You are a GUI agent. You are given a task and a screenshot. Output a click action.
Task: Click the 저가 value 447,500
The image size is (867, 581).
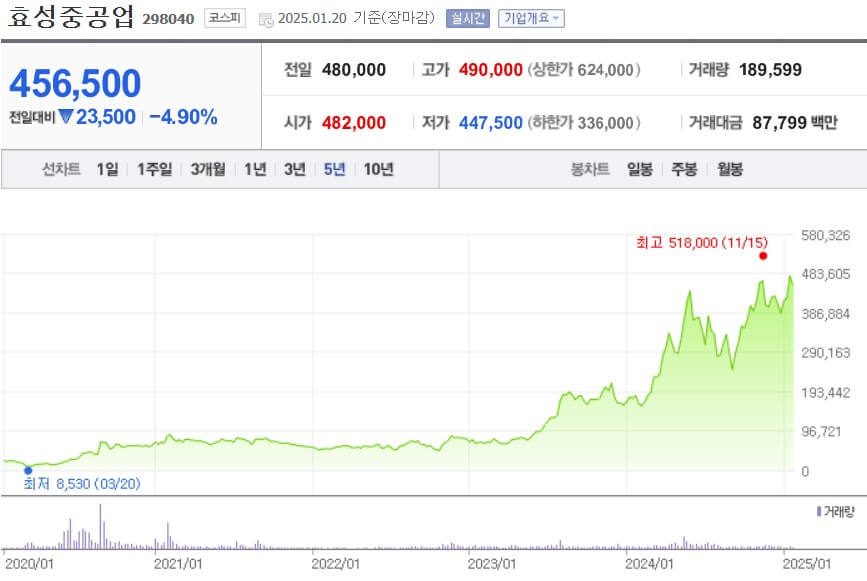[490, 122]
